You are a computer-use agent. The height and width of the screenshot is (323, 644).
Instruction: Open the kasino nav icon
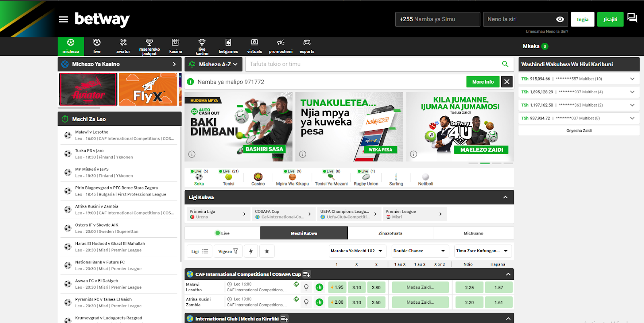coord(175,46)
